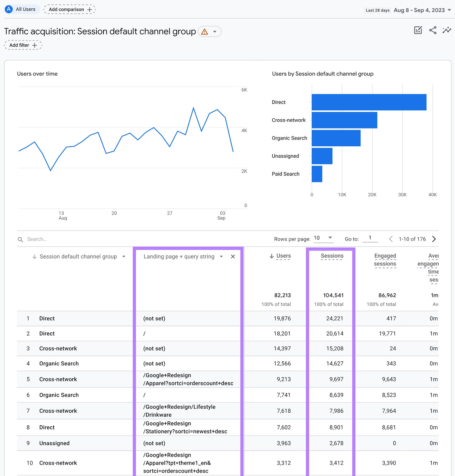Click the Users over time chart title
Viewport: 455px width, 476px height.
[37, 74]
